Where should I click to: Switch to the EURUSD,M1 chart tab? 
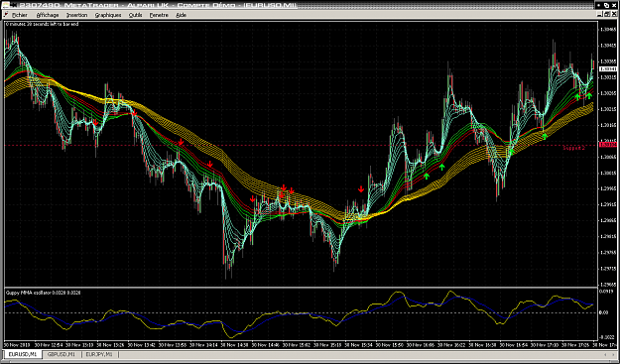point(23,354)
